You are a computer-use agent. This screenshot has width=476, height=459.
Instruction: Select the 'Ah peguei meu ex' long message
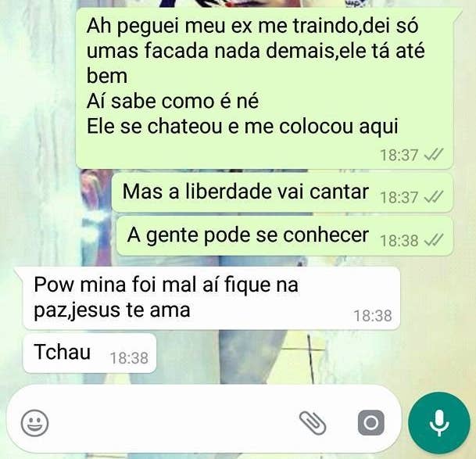(264, 88)
